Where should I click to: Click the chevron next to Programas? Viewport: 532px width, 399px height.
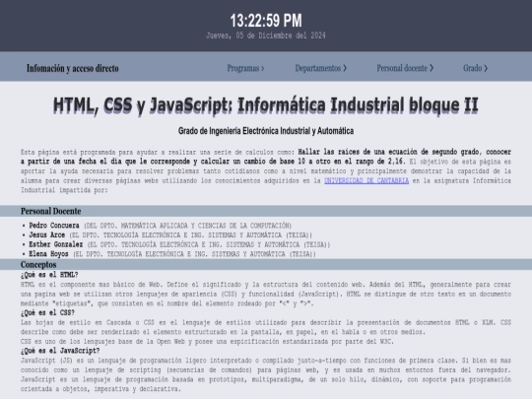tap(263, 69)
